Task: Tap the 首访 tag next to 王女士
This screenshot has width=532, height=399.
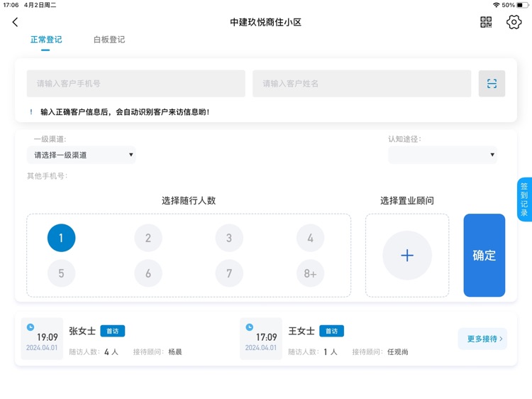Action: pyautogui.click(x=331, y=331)
